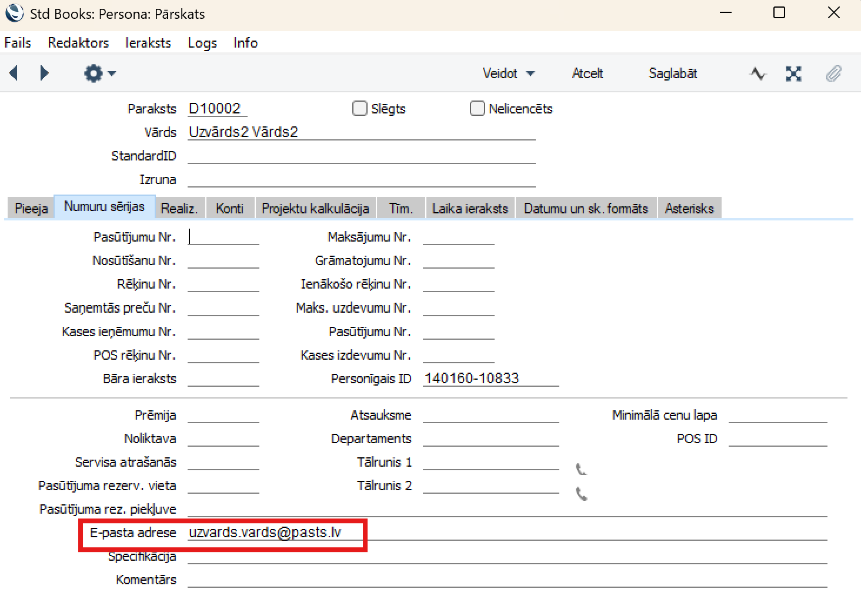This screenshot has height=616, width=861.
Task: Switch to the Pieeja tab
Action: tap(31, 209)
